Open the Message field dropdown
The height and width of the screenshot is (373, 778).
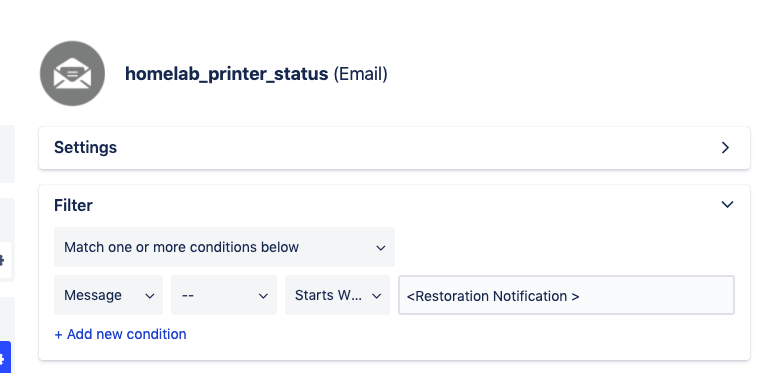108,295
